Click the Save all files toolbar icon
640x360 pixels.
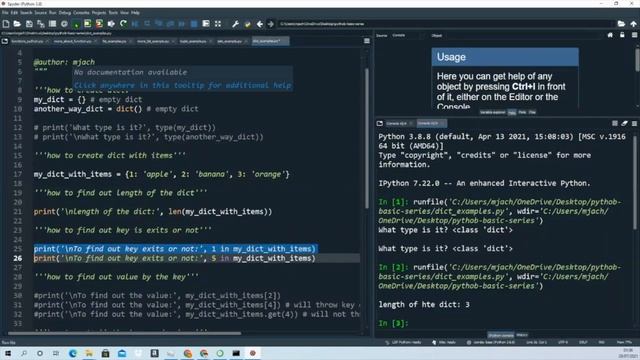click(x=40, y=24)
